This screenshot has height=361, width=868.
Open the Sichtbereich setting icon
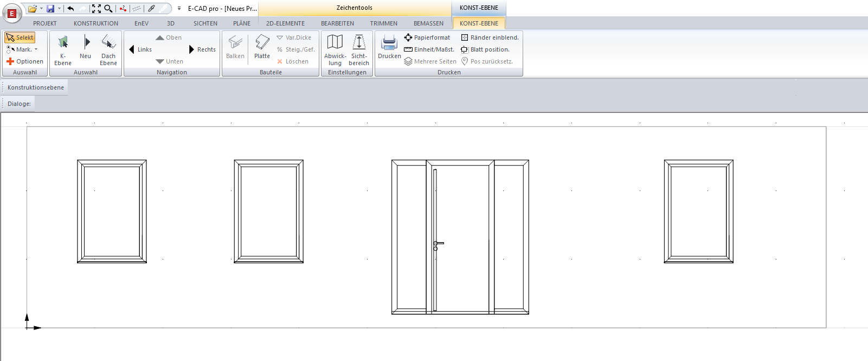click(359, 50)
